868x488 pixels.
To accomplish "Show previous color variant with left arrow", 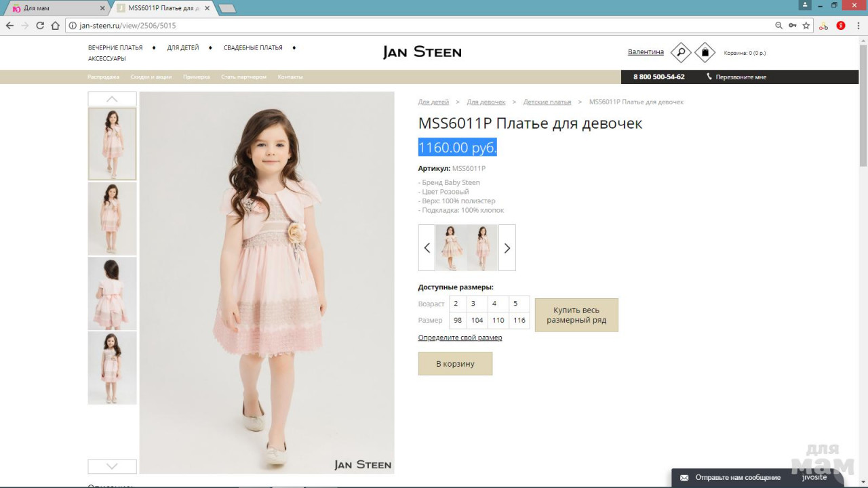I will pyautogui.click(x=427, y=248).
